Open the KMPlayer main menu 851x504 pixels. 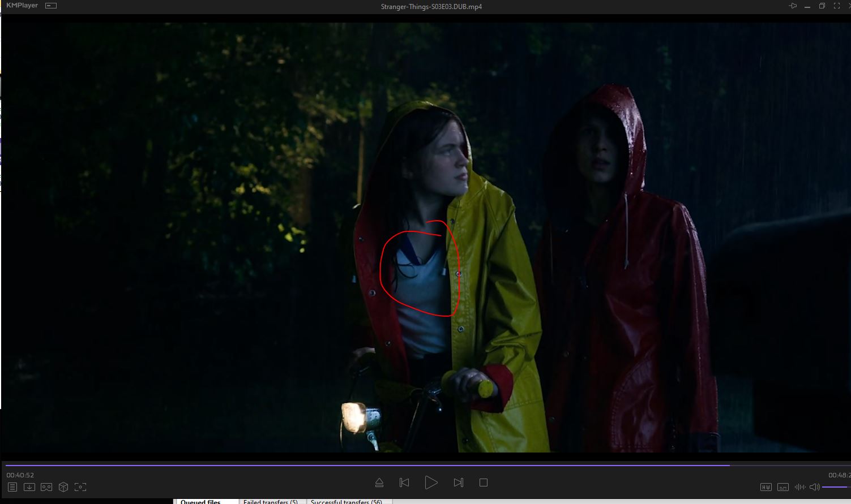coord(22,6)
